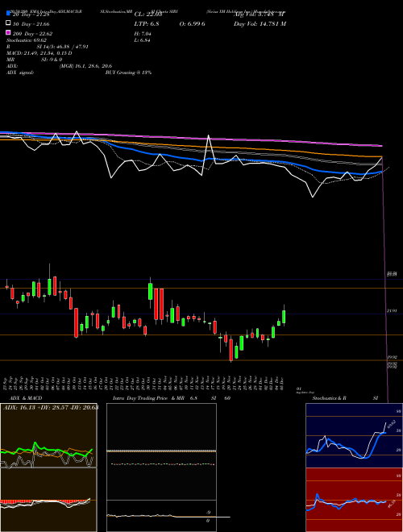Click the 'CL: 22.03' close value
The width and height of the screenshot is (403, 532).
point(147,15)
